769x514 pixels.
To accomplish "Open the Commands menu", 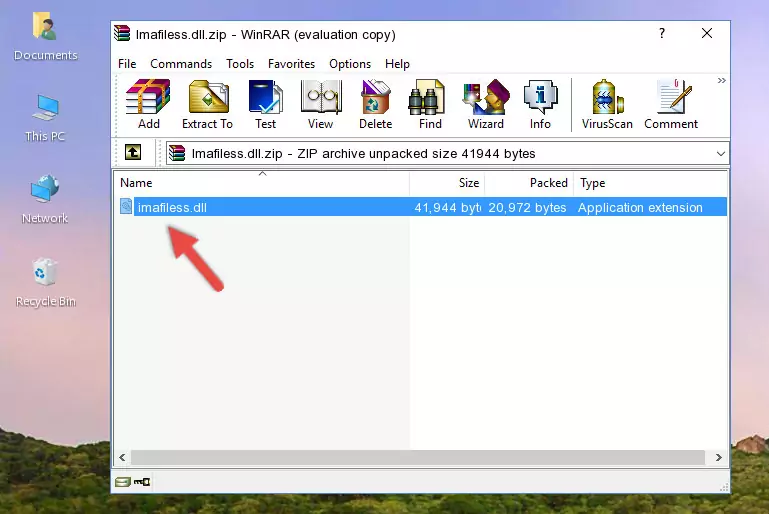I will click(181, 64).
